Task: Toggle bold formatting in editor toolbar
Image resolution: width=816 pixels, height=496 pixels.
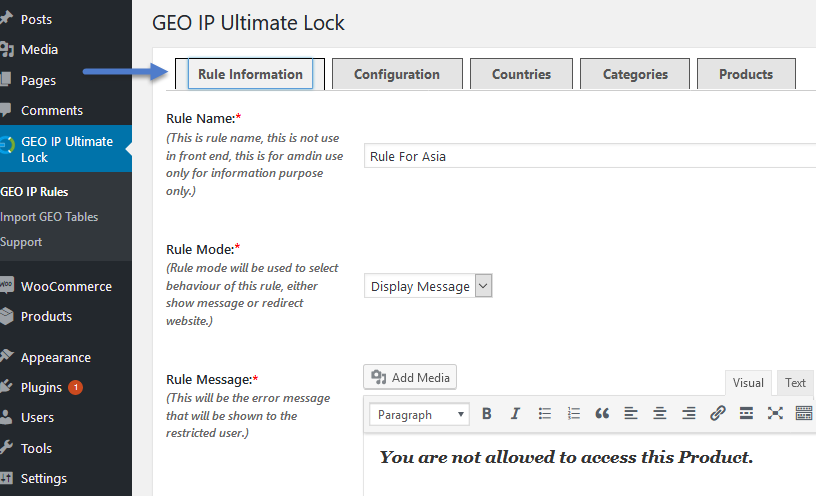Action: click(487, 414)
